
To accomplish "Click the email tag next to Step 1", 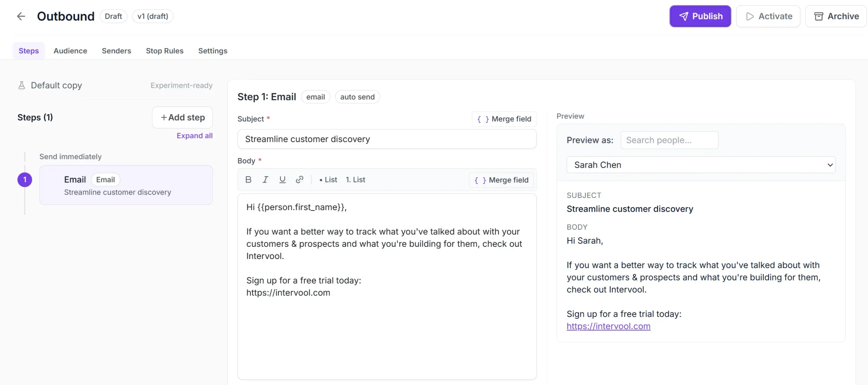I will pyautogui.click(x=316, y=97).
